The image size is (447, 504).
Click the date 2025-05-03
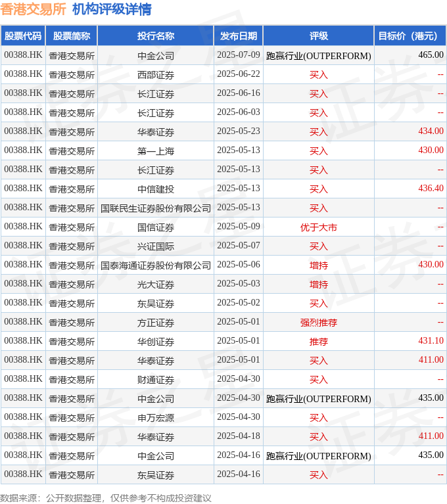pos(239,283)
